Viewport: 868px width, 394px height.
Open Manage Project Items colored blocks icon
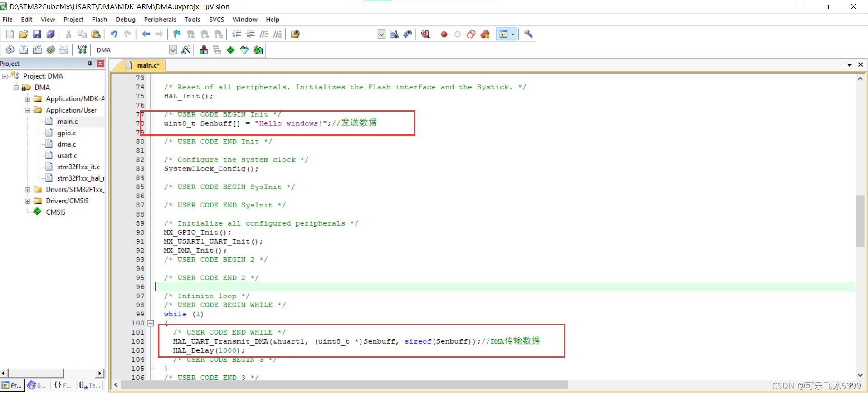(x=204, y=50)
